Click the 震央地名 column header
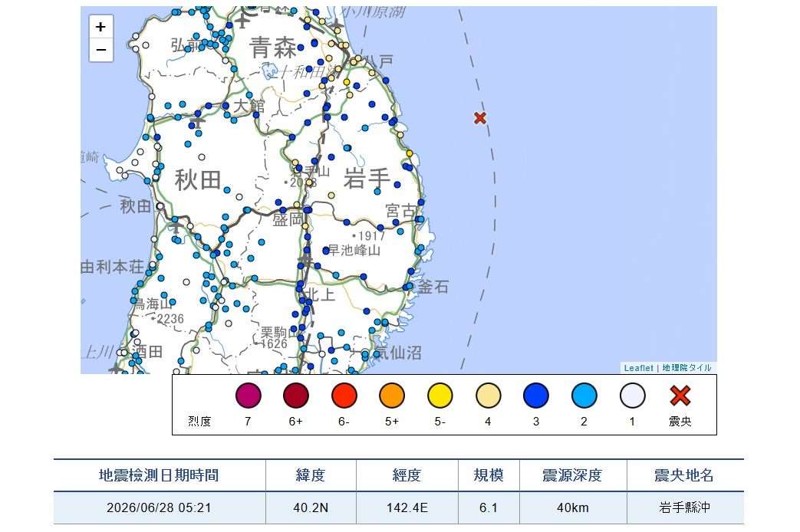 pyautogui.click(x=684, y=475)
